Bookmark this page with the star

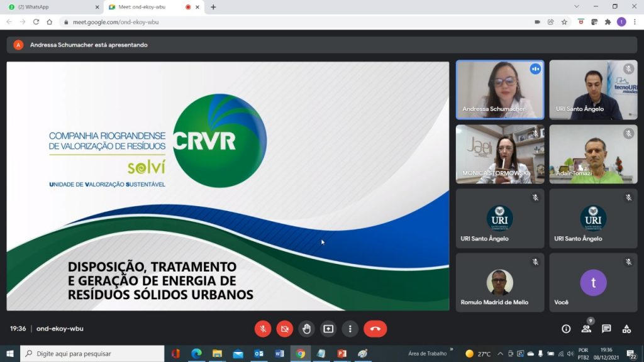564,22
